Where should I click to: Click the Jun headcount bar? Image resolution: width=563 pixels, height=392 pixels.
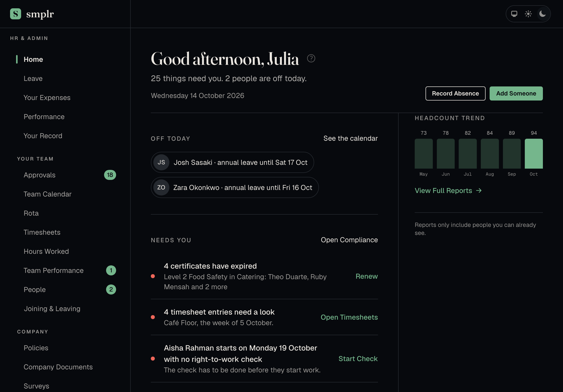(x=446, y=154)
